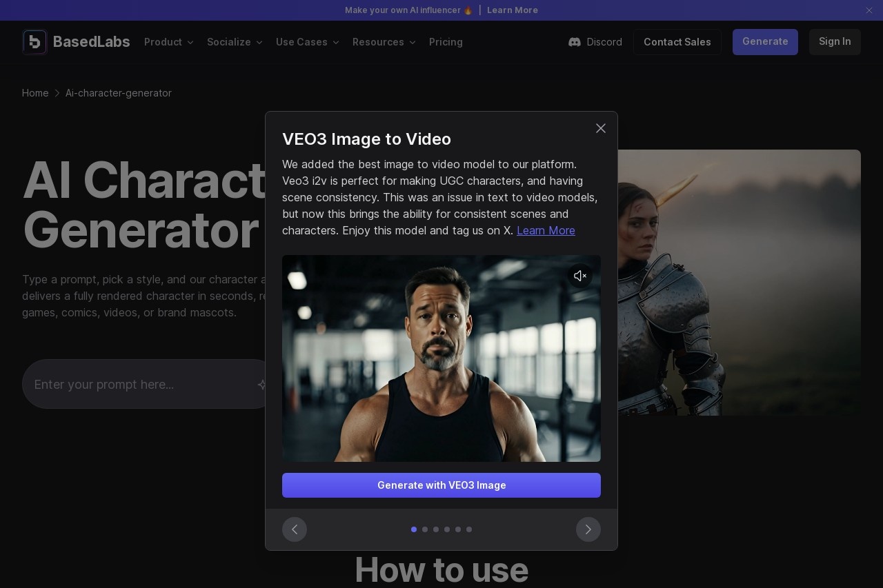Close the VEO3 Image to Video popup

(x=601, y=128)
